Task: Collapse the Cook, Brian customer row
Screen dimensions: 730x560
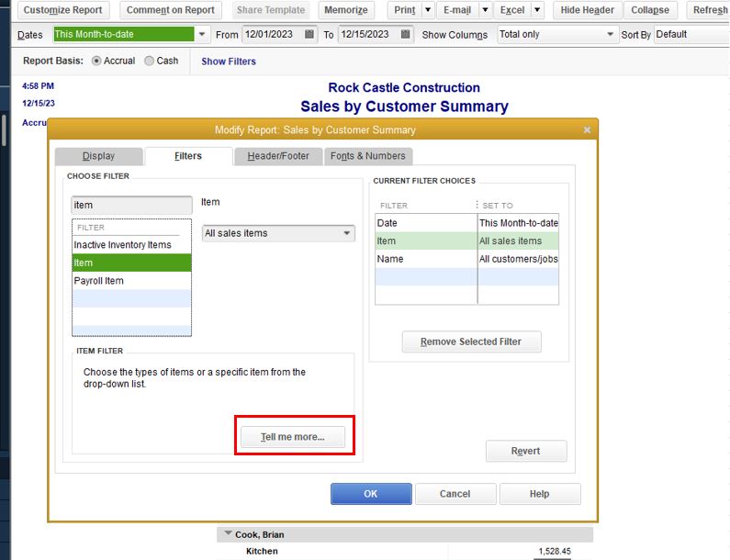Action: [x=228, y=533]
